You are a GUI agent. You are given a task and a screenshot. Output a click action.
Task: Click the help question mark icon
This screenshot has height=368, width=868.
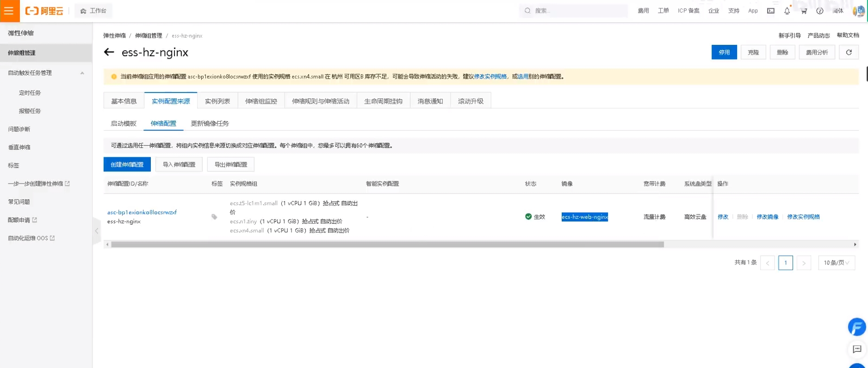819,11
